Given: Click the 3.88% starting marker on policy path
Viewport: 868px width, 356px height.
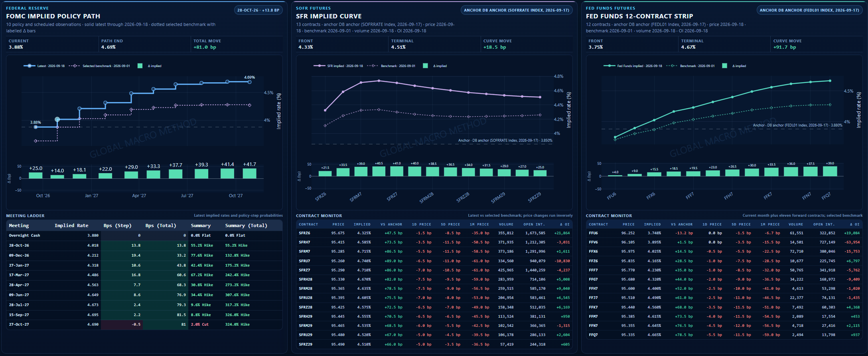Looking at the screenshot, I should [x=36, y=127].
